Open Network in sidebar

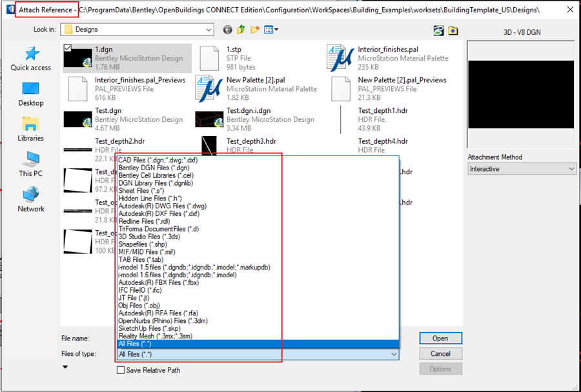31,199
